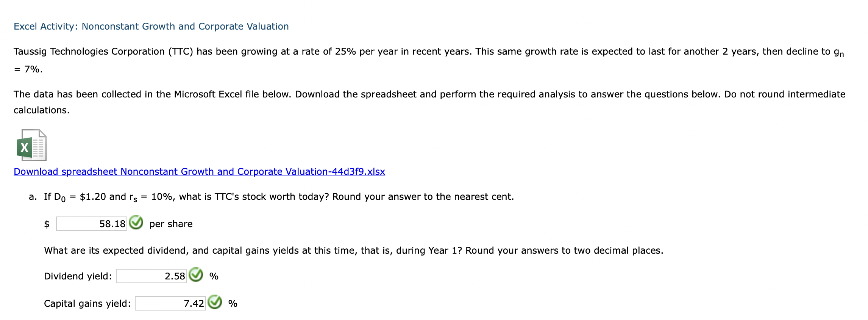Open the Nonconstant Growth and Corporate Valuation spreadsheet link
The height and width of the screenshot is (320, 868).
(198, 171)
